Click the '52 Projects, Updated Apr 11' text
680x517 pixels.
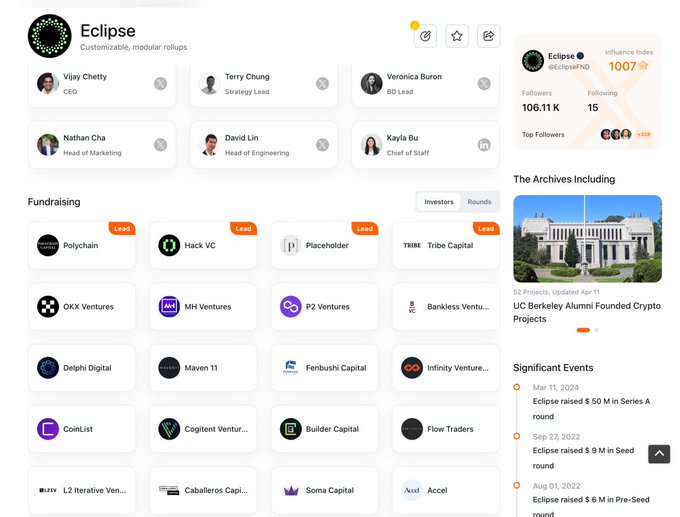tap(556, 292)
